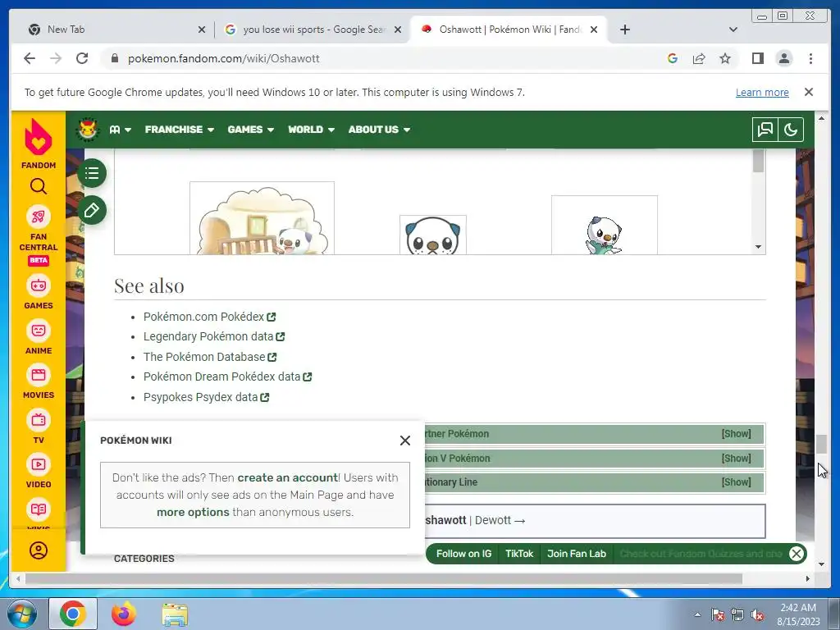Viewport: 840px width, 630px height.
Task: Open the Fandom home logo
Action: pyautogui.click(x=38, y=143)
